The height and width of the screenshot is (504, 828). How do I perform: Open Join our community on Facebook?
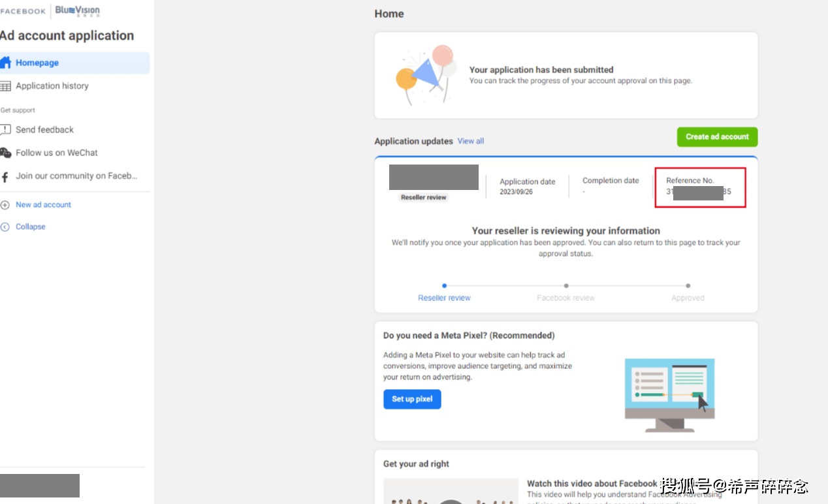[76, 176]
